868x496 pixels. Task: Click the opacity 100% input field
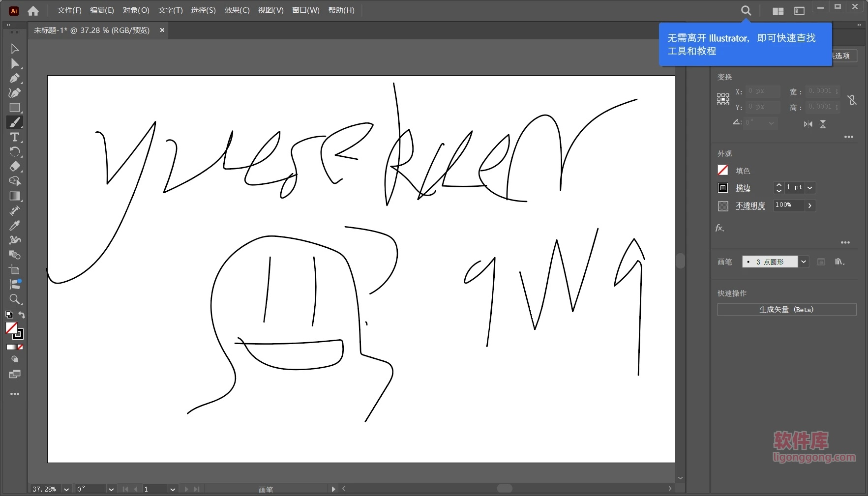pyautogui.click(x=788, y=205)
